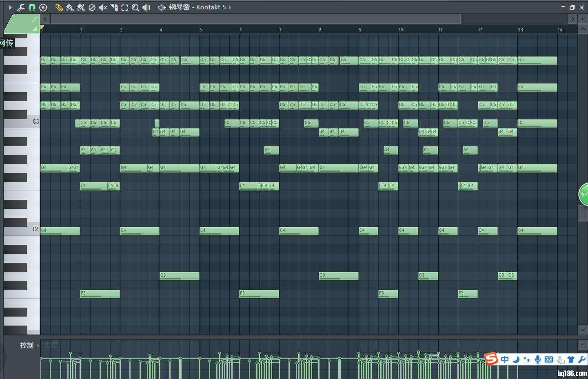This screenshot has height=379, width=588.
Task: Open the Sogou soft keyboard icon
Action: click(549, 359)
